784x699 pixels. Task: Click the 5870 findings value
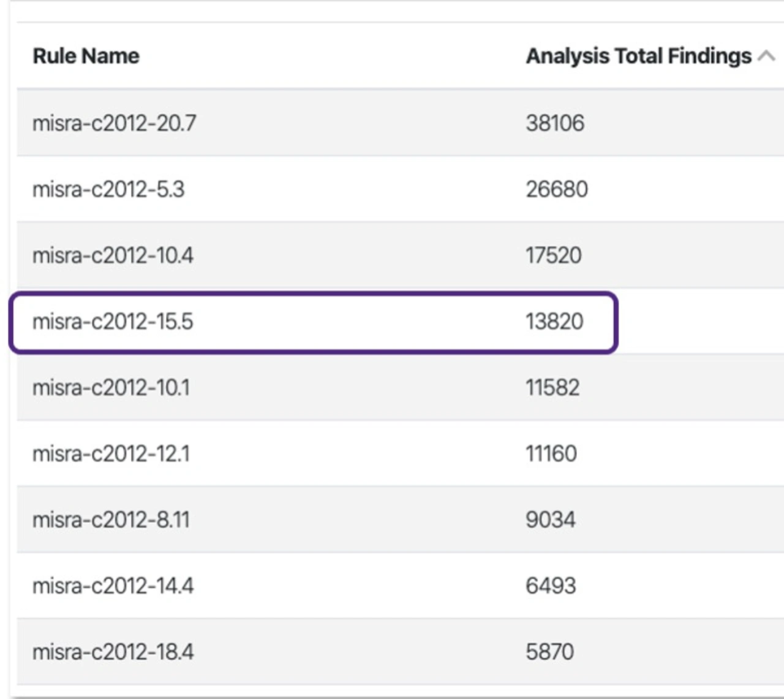[x=549, y=652]
